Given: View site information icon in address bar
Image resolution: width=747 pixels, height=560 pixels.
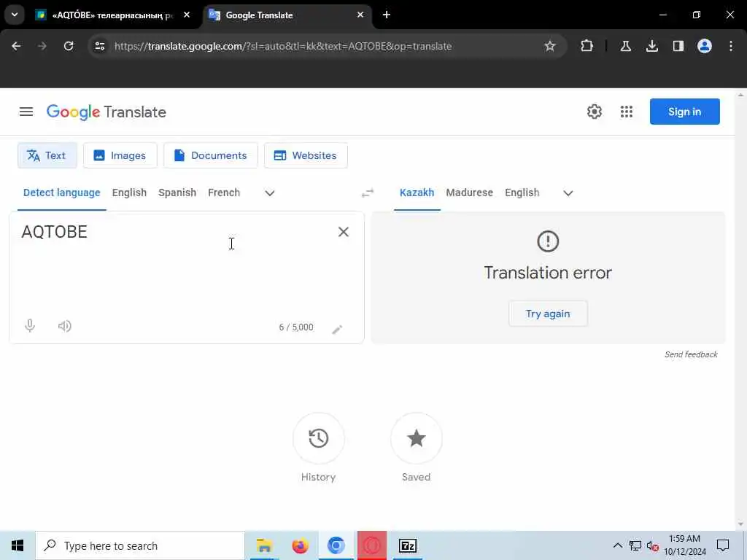Looking at the screenshot, I should 99,46.
